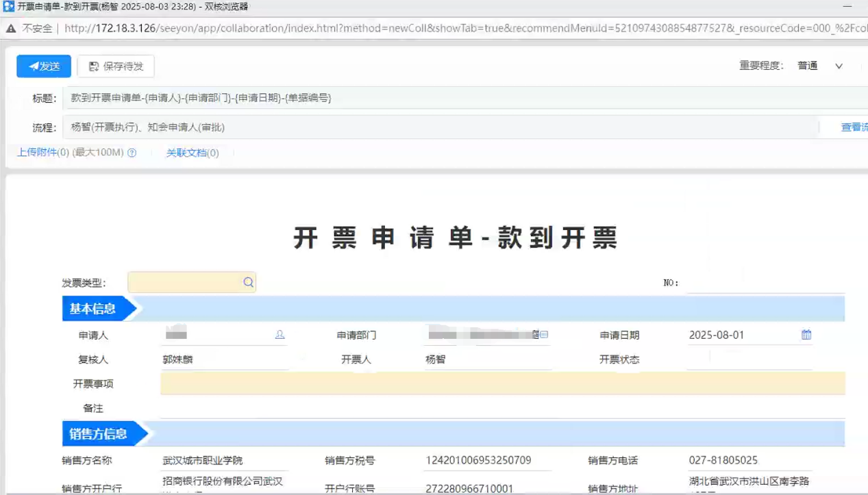Expand the 重要程度 dropdown arrow
The width and height of the screenshot is (868, 495).
coord(839,66)
